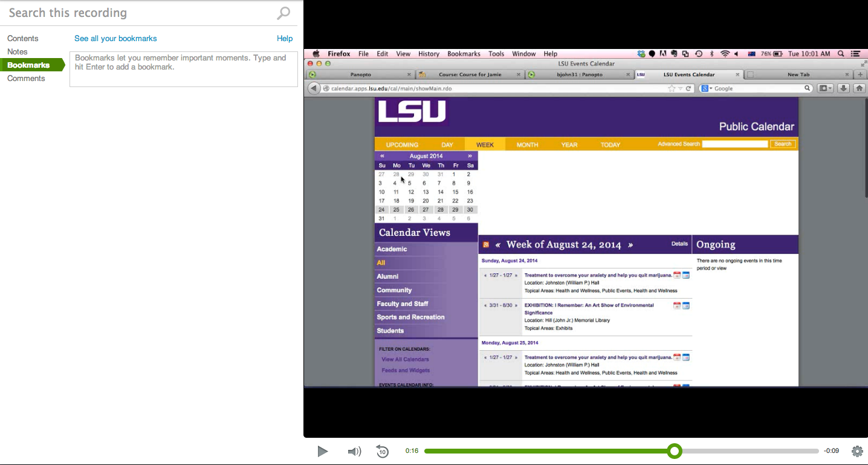Viewport: 868px width, 465px height.
Task: Open the Firefox Bookmarks menu
Action: point(464,54)
